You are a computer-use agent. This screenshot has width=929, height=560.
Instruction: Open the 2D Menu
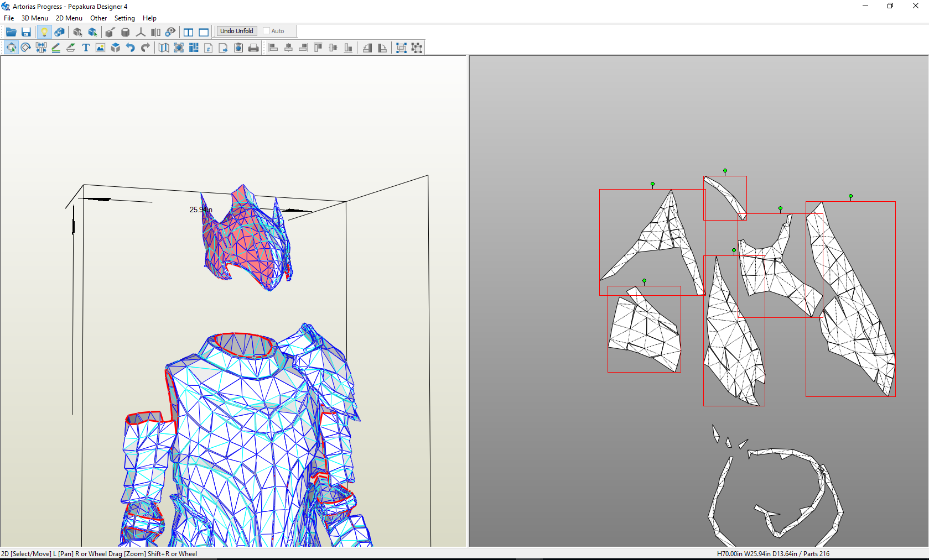click(69, 18)
